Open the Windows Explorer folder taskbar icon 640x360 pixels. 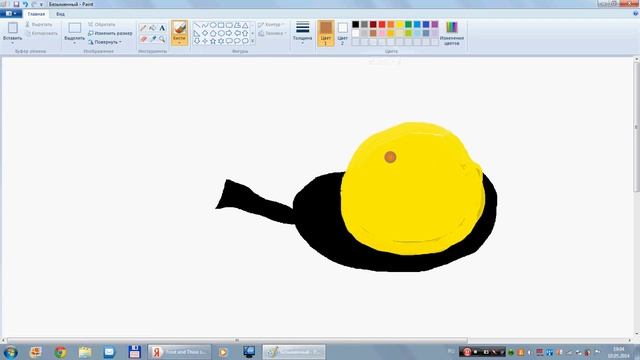click(85, 352)
